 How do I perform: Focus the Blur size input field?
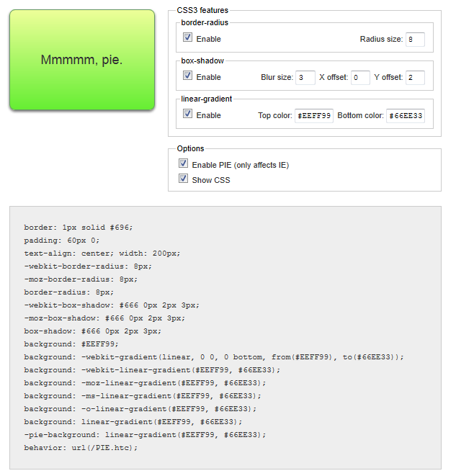click(x=305, y=77)
